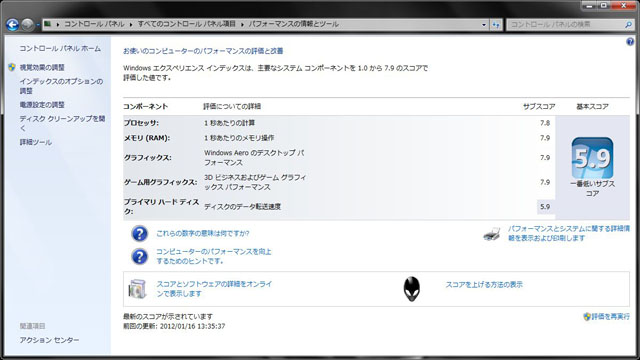
Task: Click 評価を再実行 link
Action: 610,316
